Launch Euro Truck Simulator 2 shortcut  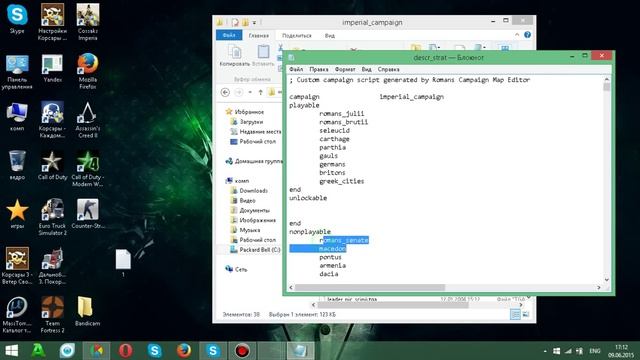[x=52, y=217]
